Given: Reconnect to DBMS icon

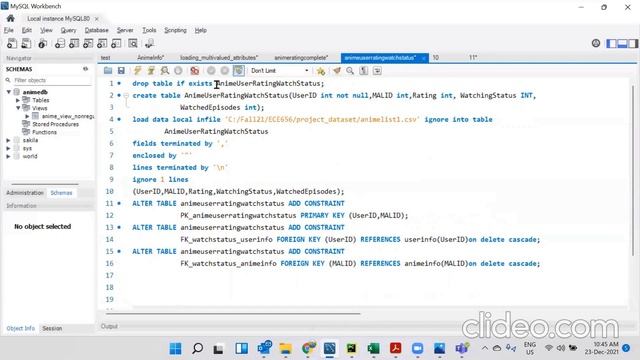Looking at the screenshot, I should [149, 43].
